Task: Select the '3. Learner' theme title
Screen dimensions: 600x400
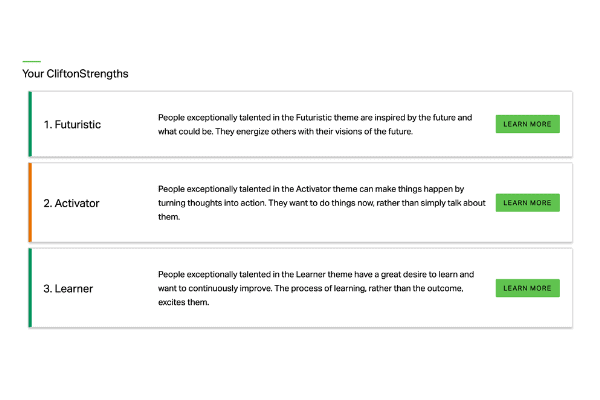Action: (68, 289)
